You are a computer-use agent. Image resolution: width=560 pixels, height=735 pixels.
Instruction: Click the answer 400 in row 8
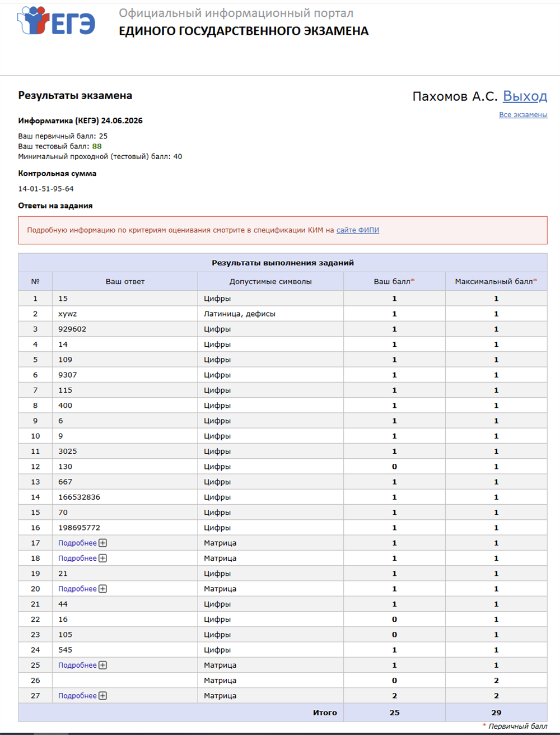pyautogui.click(x=65, y=406)
